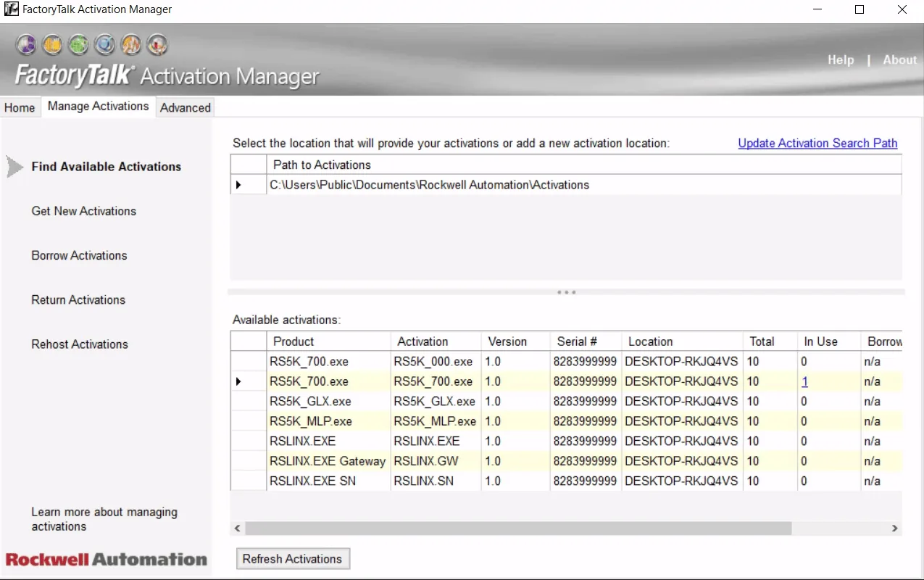Sort by the Product column header
Screen dimensions: 924x580
(328, 341)
